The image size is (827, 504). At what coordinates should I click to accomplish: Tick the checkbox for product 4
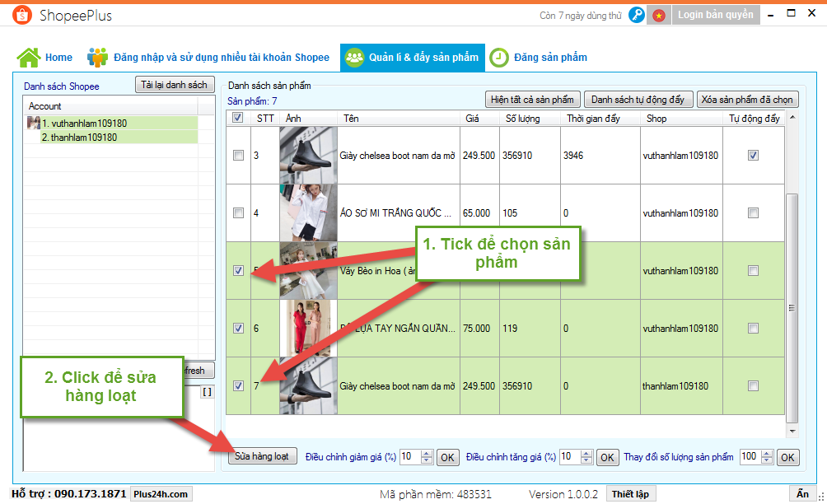pos(239,212)
